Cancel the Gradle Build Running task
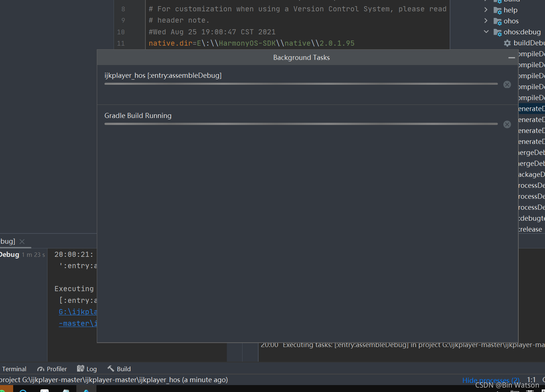This screenshot has height=392, width=545. click(507, 124)
